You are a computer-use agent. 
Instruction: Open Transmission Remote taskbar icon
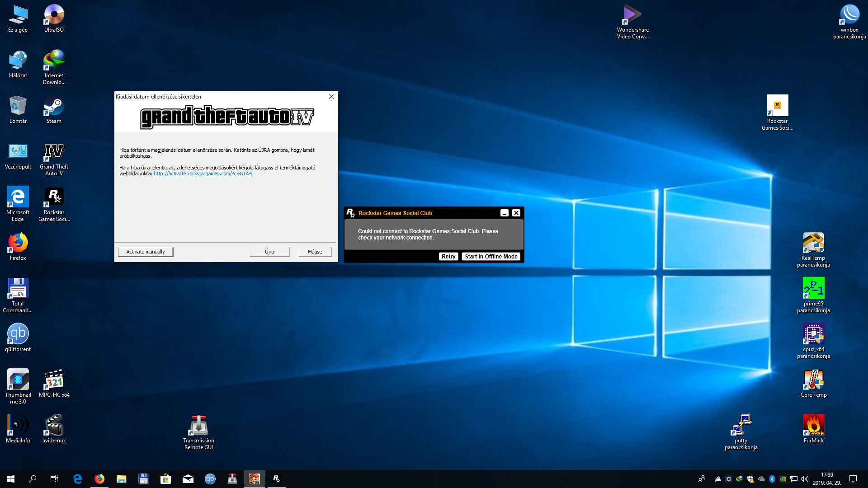(232, 479)
